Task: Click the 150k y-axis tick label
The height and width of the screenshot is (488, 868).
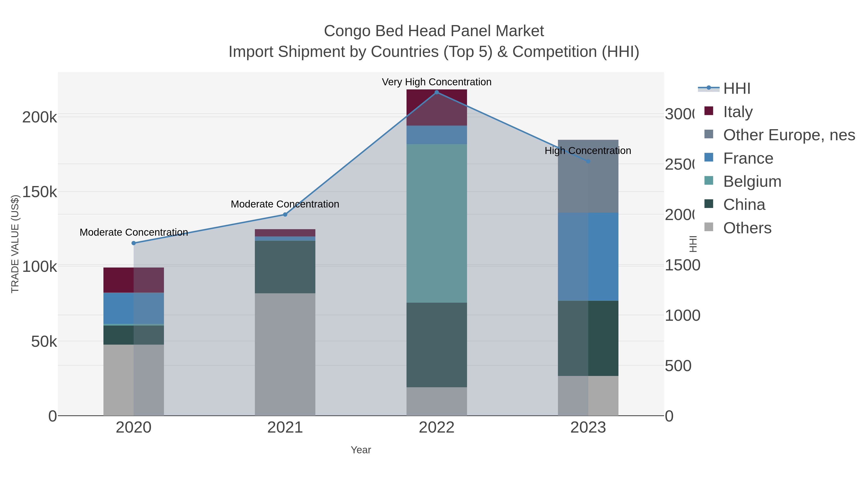Action: point(40,192)
